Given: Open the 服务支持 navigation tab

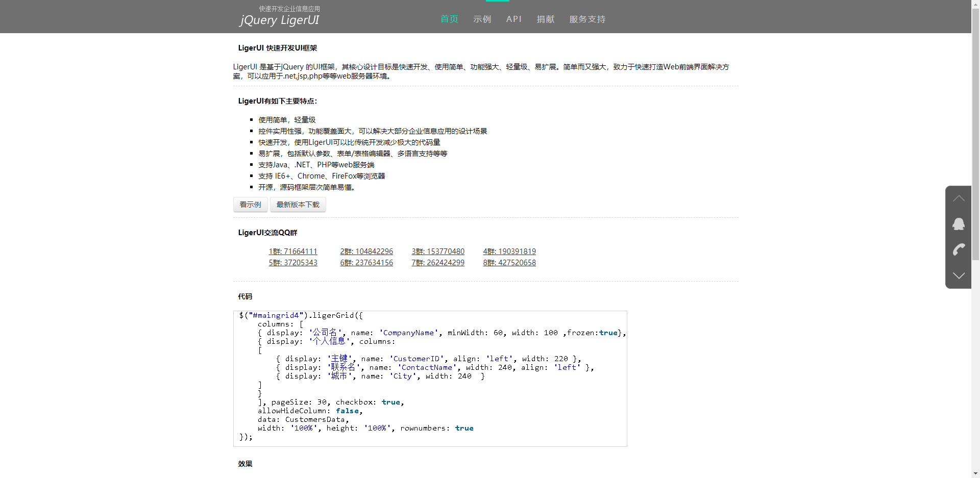Looking at the screenshot, I should coord(587,19).
